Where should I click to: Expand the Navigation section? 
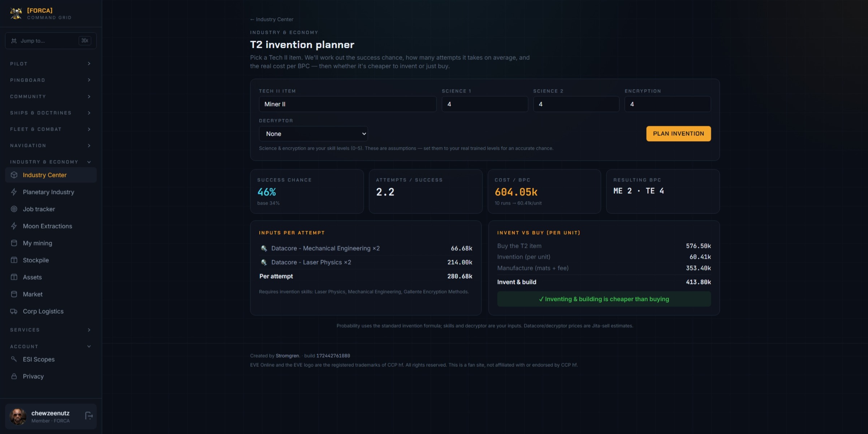51,145
